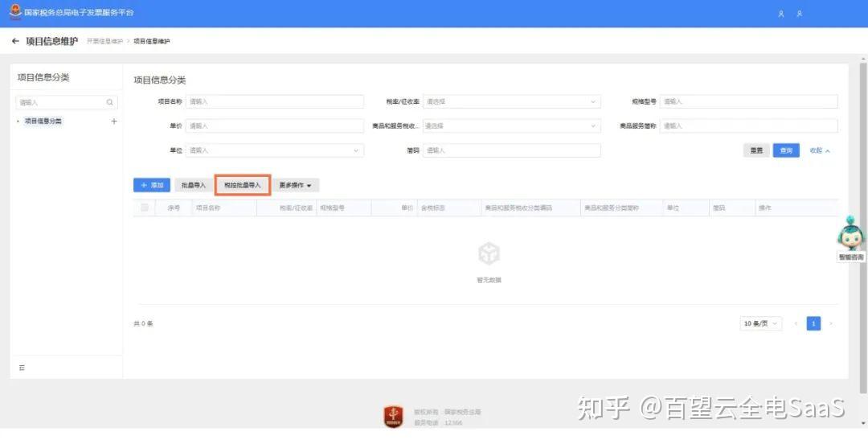Click the 税控批量导入 button
Viewport: 868px width, 444px height.
click(243, 185)
